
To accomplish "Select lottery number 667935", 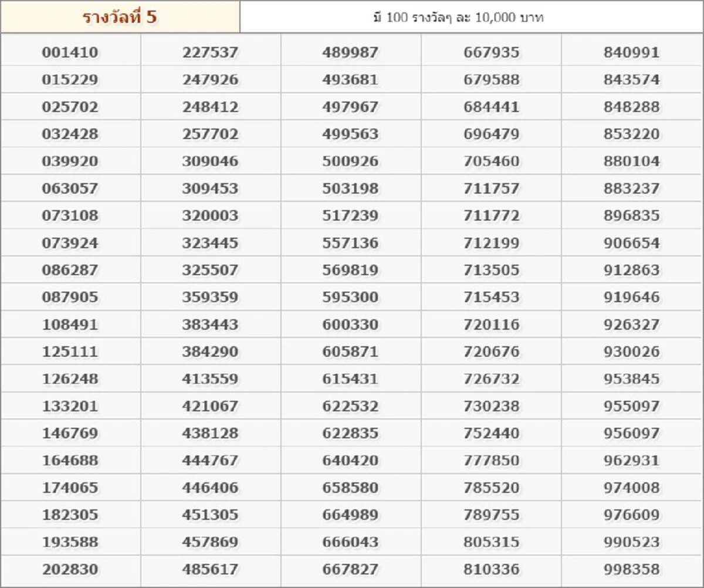I will (x=492, y=52).
